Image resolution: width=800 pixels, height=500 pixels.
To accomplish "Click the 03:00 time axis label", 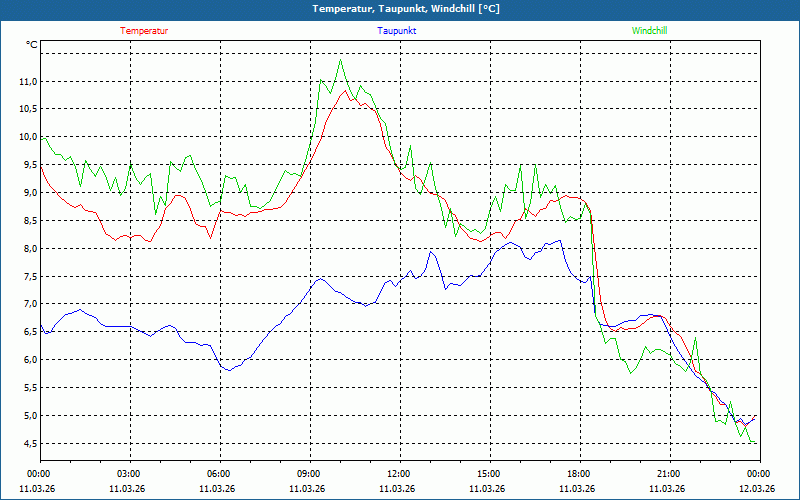I will (128, 474).
